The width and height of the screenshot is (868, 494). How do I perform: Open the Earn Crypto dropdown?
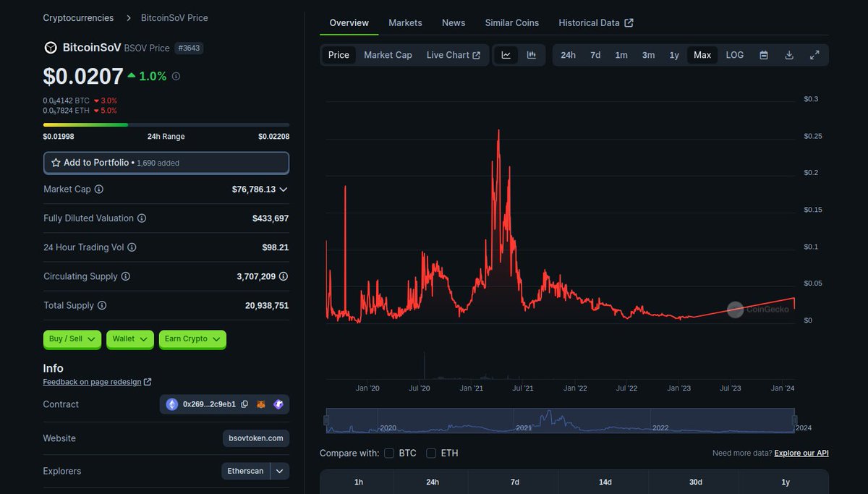coord(192,338)
